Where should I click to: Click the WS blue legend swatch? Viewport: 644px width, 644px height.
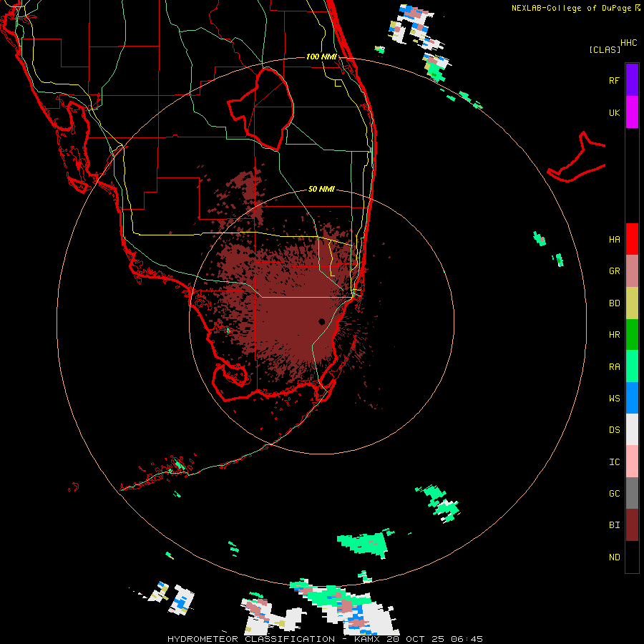pyautogui.click(x=632, y=398)
